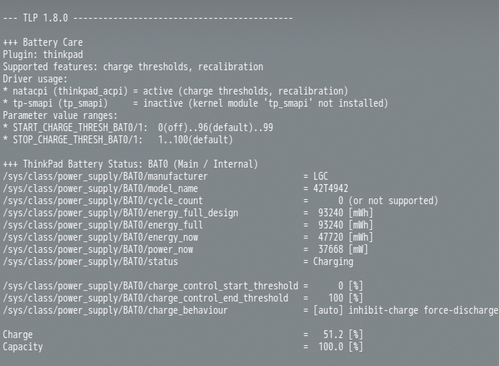Click the TLP 1.8.0 header line

click(148, 18)
